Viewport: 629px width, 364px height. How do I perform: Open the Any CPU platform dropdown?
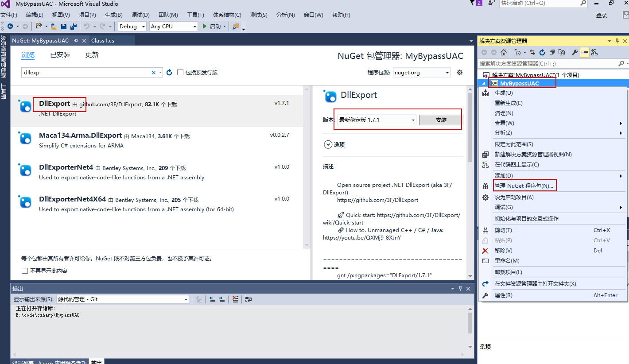coord(173,27)
